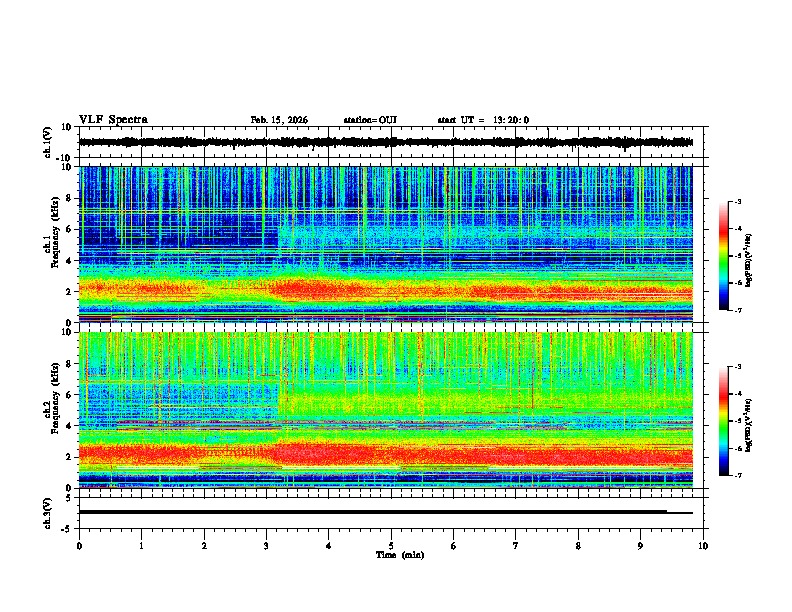Click the "VLF Spectra" plot title
Image resolution: width=792 pixels, height=612 pixels.
(x=113, y=120)
